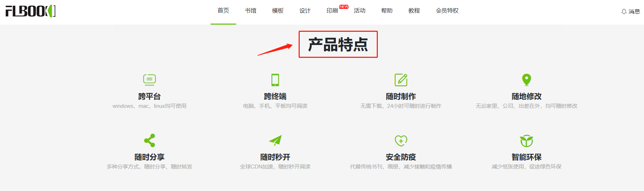Click the 跨终端 mobile phone icon
The height and width of the screenshot is (191, 644).
point(275,80)
